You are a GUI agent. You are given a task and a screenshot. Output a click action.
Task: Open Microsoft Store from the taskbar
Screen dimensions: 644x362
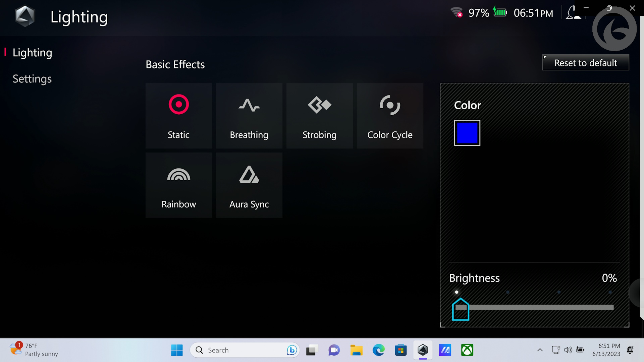pyautogui.click(x=400, y=350)
